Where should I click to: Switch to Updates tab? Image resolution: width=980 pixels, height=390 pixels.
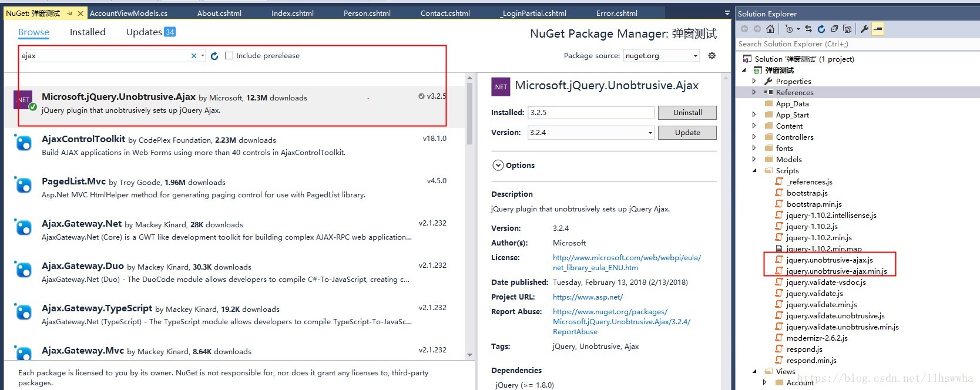click(151, 32)
